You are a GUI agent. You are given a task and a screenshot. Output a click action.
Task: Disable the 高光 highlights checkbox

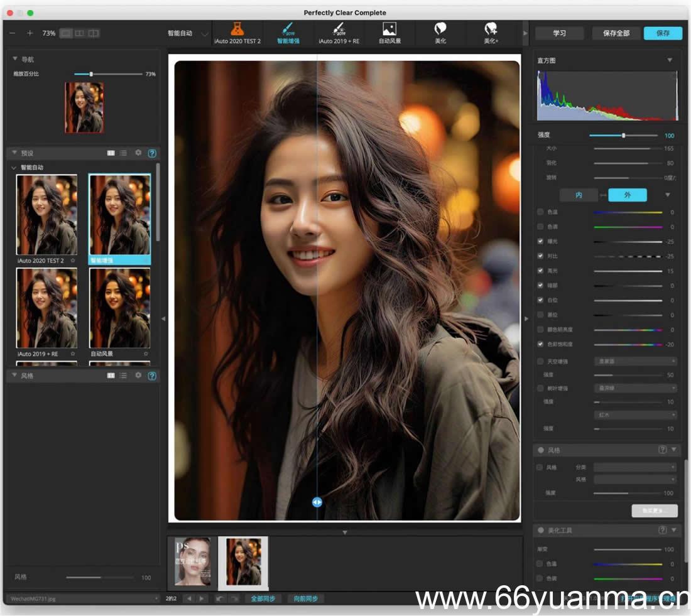(x=540, y=271)
